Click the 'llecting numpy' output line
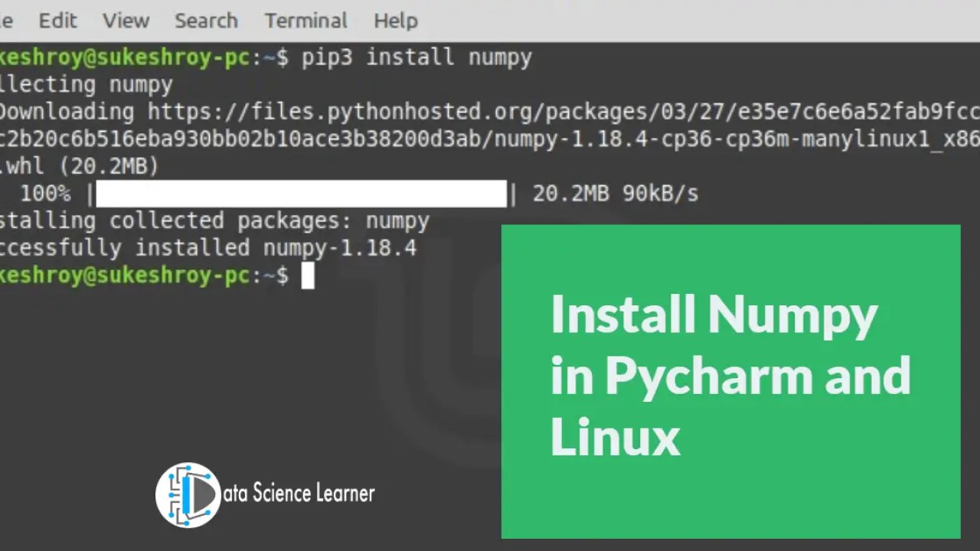The height and width of the screenshot is (551, 980). 87,85
